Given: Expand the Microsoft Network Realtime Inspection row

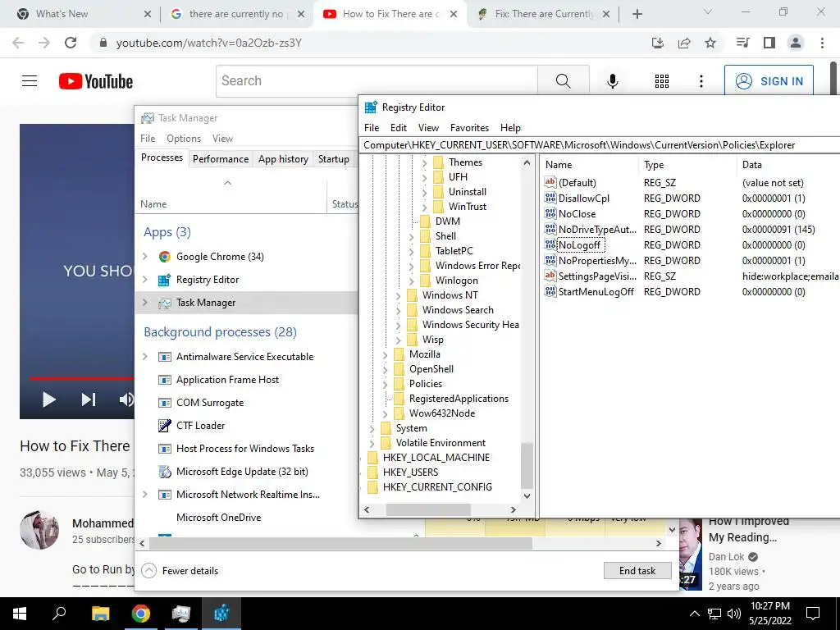Looking at the screenshot, I should click(144, 495).
